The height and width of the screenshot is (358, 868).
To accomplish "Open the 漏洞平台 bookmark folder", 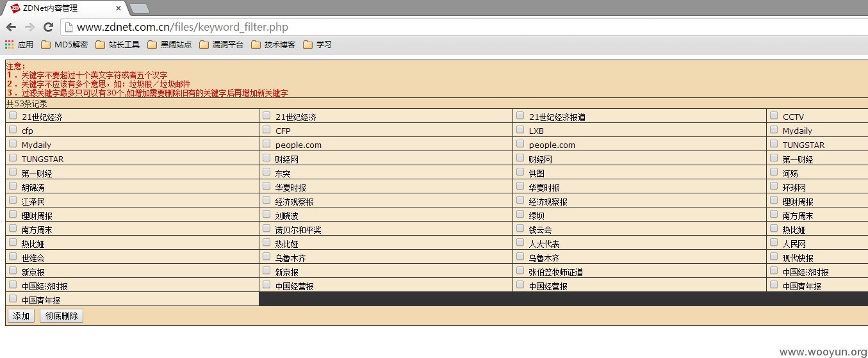I will pos(222,45).
